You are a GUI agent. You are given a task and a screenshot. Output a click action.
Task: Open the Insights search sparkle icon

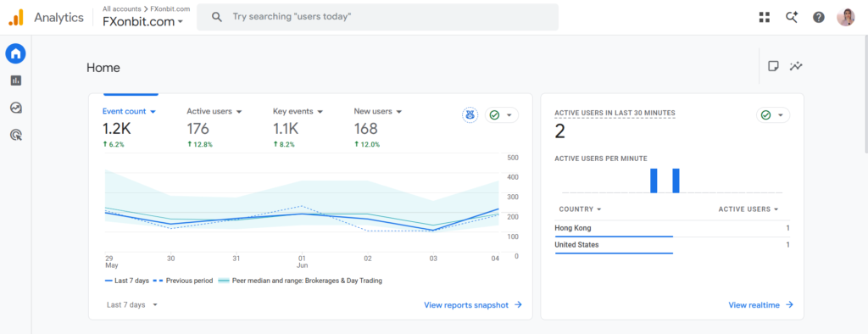pyautogui.click(x=792, y=17)
